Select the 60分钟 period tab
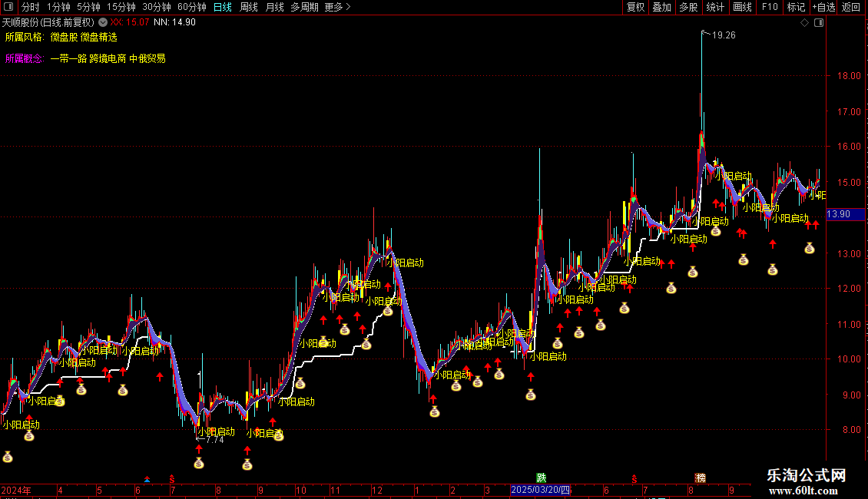Image resolution: width=868 pixels, height=499 pixels. (192, 7)
